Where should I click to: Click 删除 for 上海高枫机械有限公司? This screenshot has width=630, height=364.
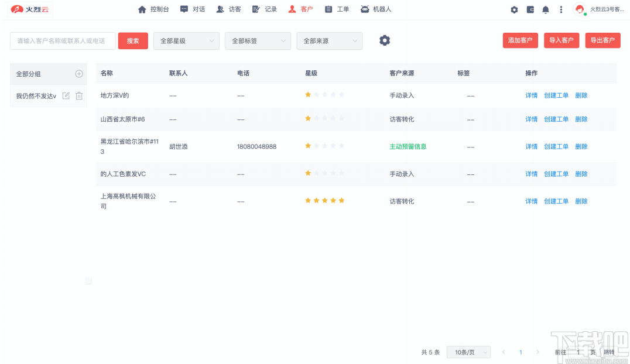tap(581, 201)
